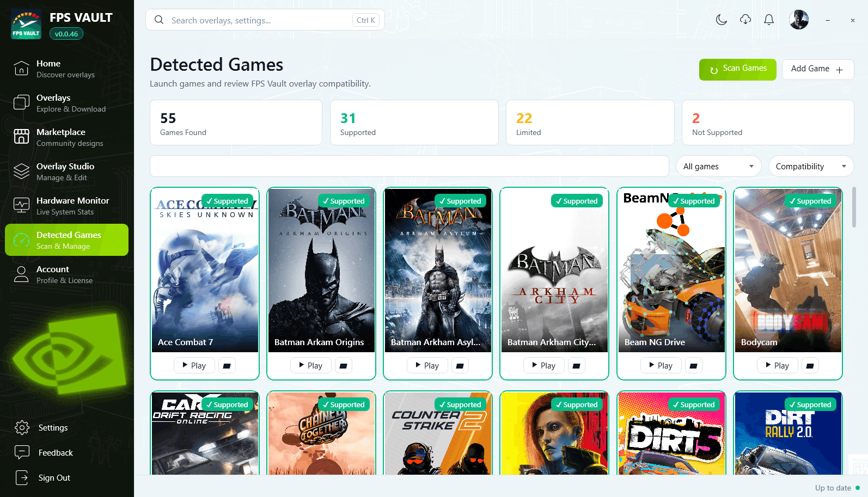This screenshot has width=868, height=497.
Task: Sign out via the Sign Out icon
Action: [x=22, y=477]
